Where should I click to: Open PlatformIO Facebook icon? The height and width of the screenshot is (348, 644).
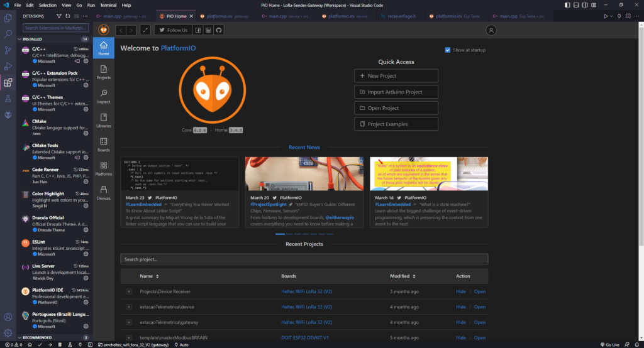point(198,30)
